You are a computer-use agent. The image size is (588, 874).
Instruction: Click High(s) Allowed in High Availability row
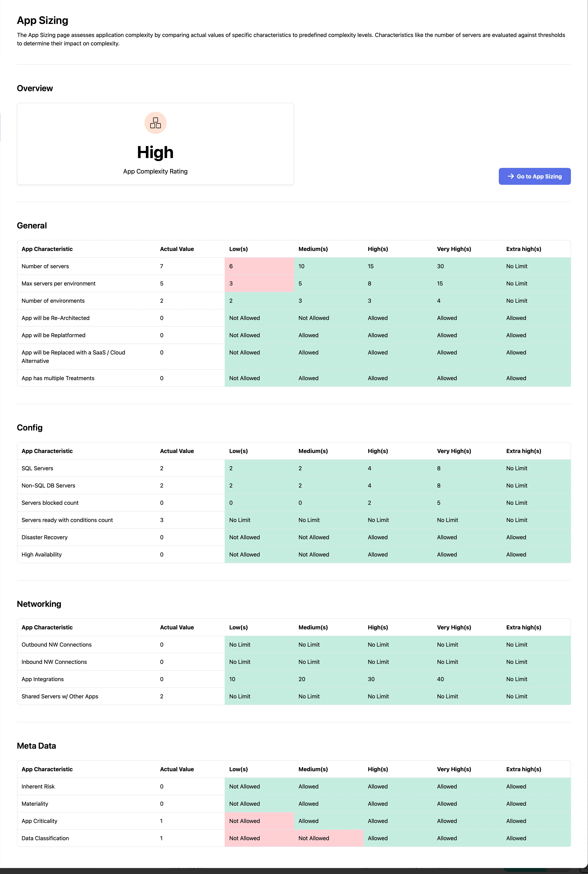click(x=378, y=554)
